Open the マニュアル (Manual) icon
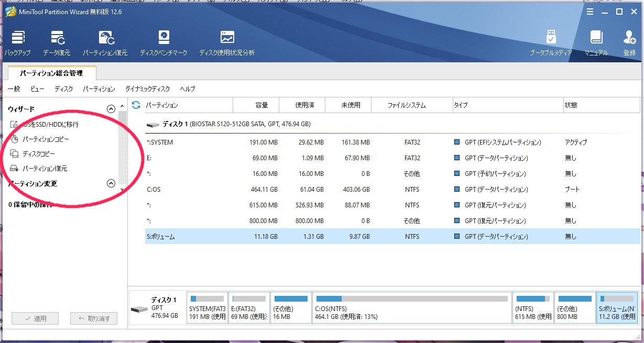The height and width of the screenshot is (343, 644). [x=596, y=39]
